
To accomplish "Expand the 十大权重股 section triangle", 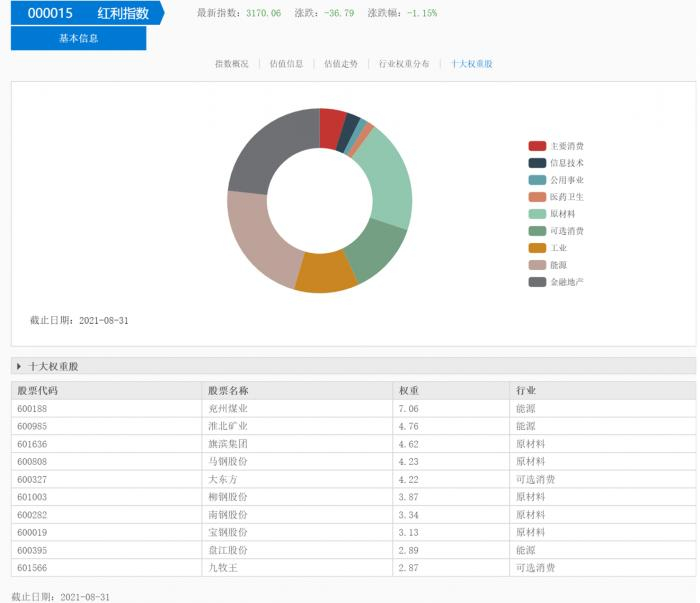I will tap(19, 367).
